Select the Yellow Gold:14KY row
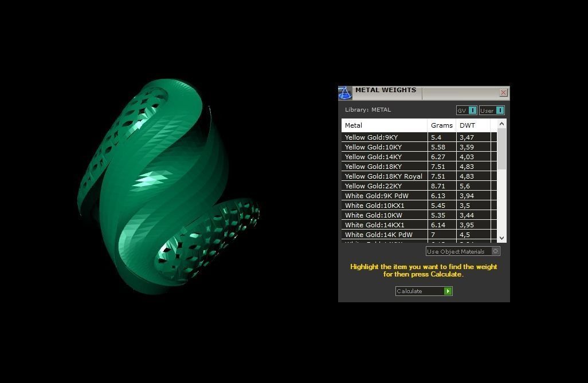The width and height of the screenshot is (588, 383). coord(419,157)
